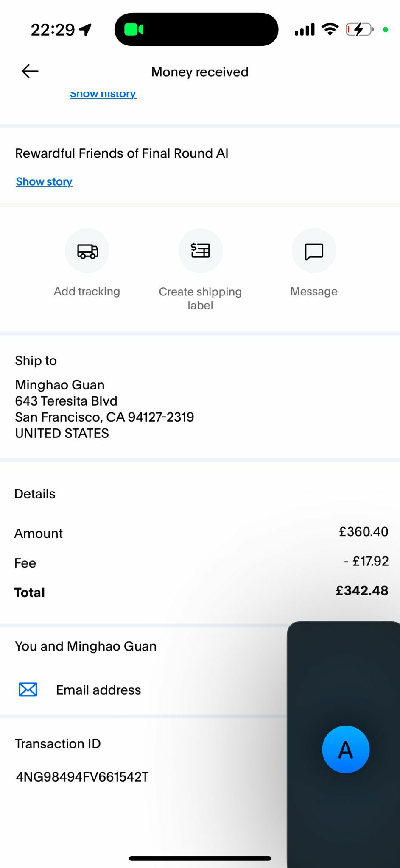400x868 pixels.
Task: Tap the Add tracking label text
Action: 87,292
